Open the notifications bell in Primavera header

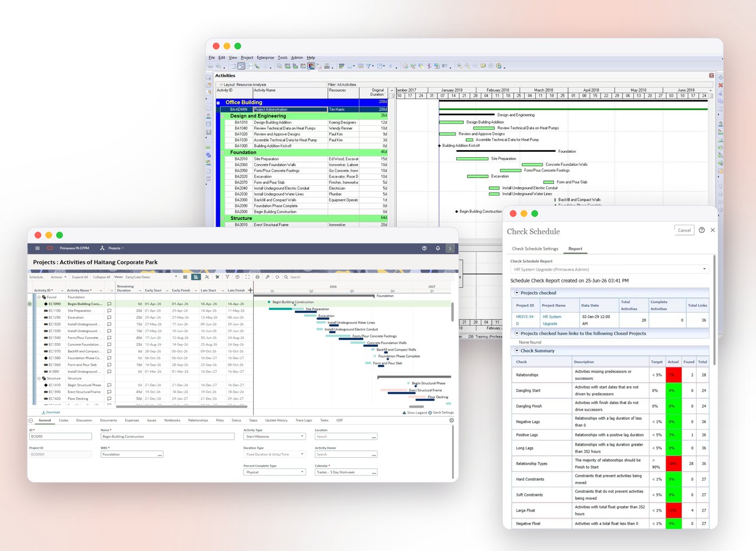coord(438,248)
